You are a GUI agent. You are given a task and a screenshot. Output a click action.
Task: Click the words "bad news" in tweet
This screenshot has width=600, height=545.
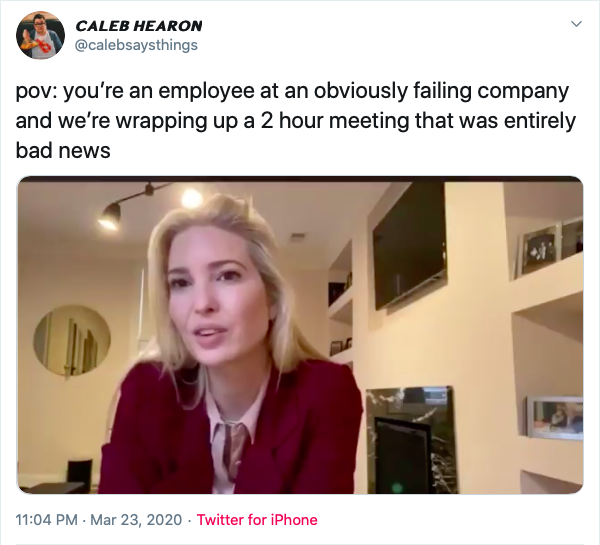(x=62, y=149)
